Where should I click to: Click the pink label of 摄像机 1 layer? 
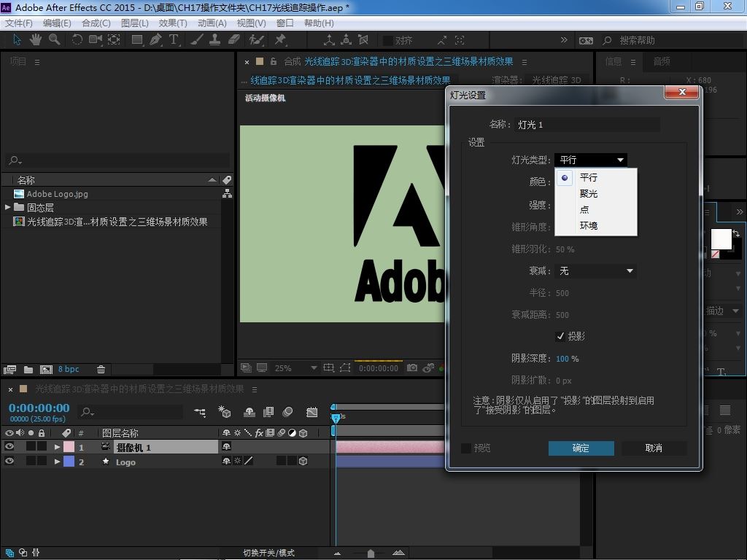69,447
